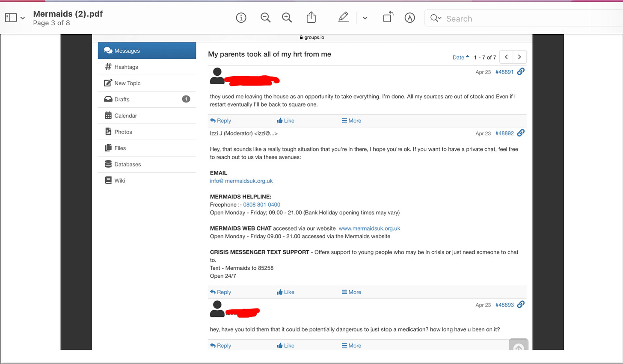Viewport: 623px width, 364px height.
Task: Reply to Izzi J's message #48892
Action: (x=221, y=292)
